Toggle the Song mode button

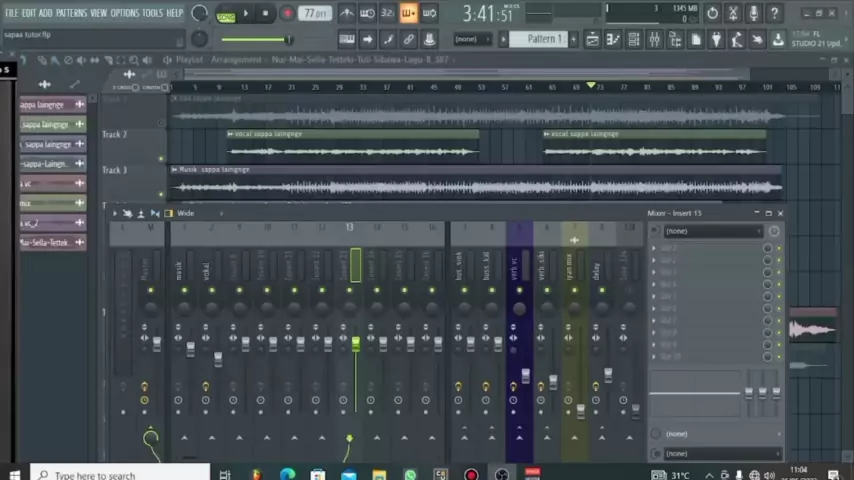(226, 14)
